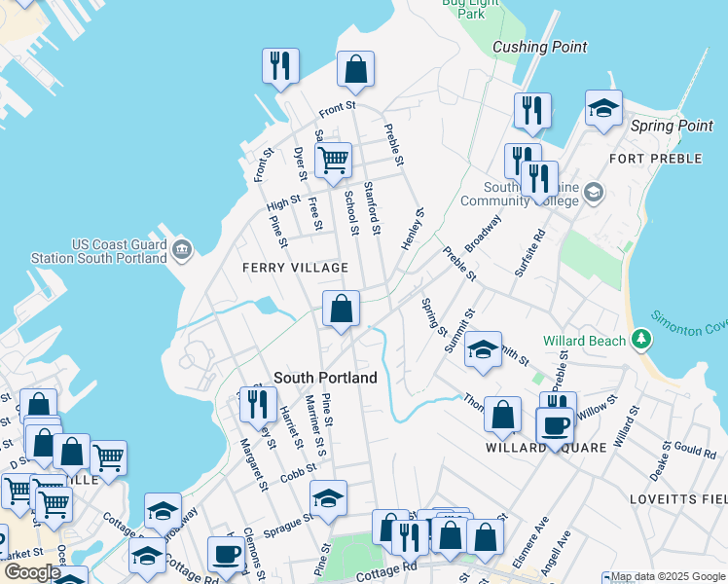
Task: Select the US Coast Guard Station pin icon
Action: pos(182,250)
